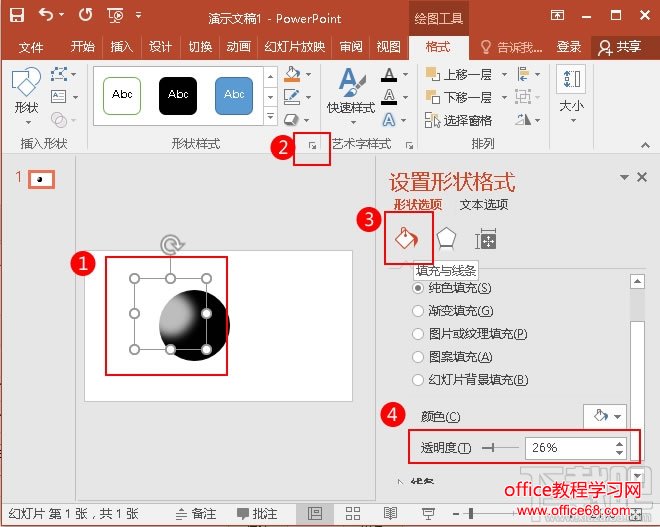Screen dimensions: 660x527
Task: Expand the shape styles gallery more arrow
Action: point(270,118)
